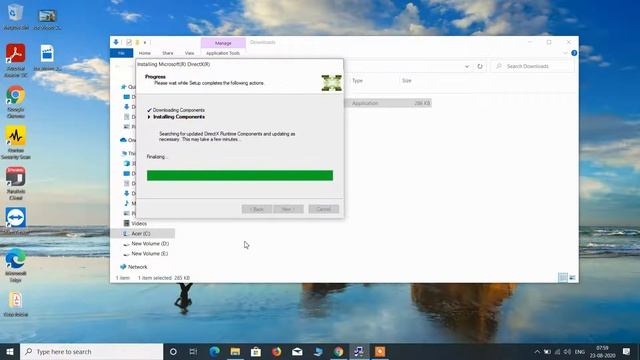This screenshot has height=360, width=640.
Task: Expand the Explorer ribbon chevron
Action: click(x=565, y=53)
